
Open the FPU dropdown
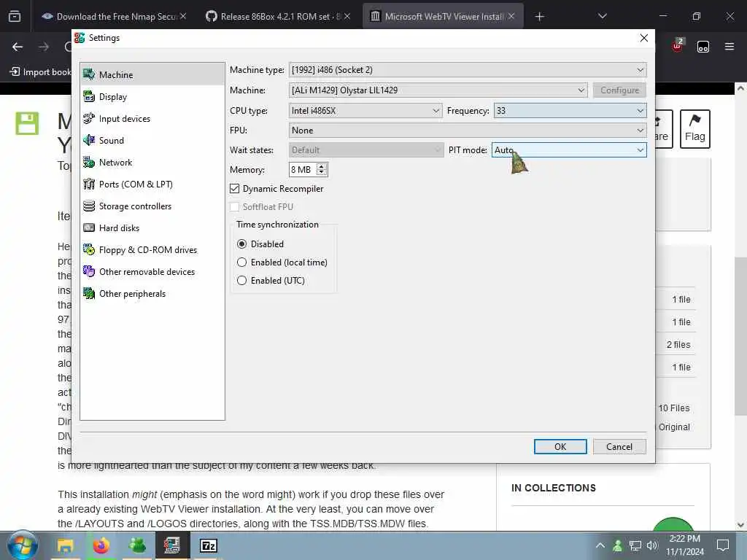click(468, 131)
